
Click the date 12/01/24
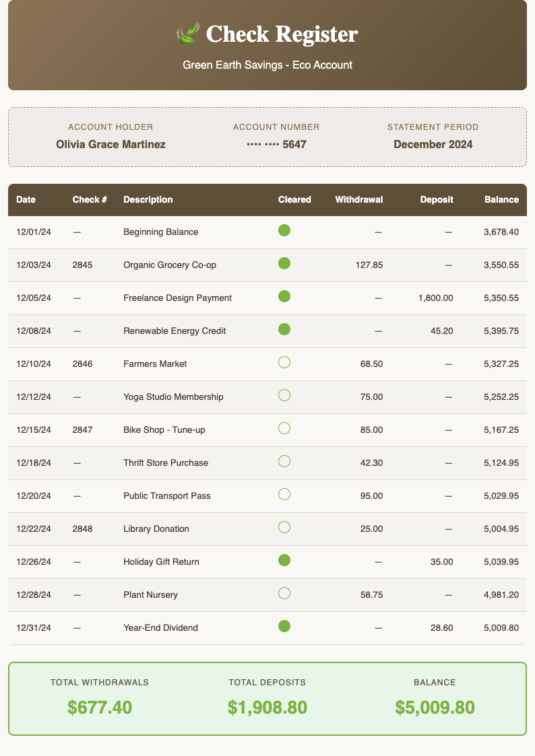point(33,232)
